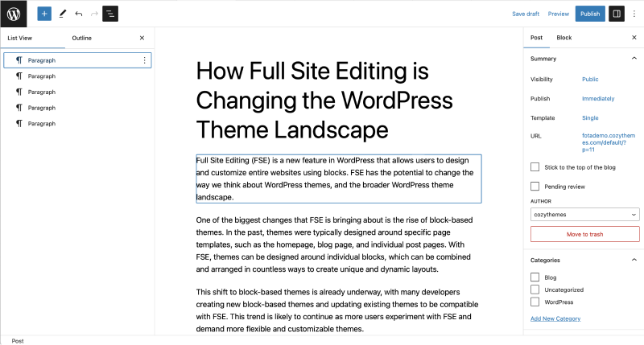Open options for the selected Paragraph block
The image size is (644, 345).
pyautogui.click(x=144, y=60)
